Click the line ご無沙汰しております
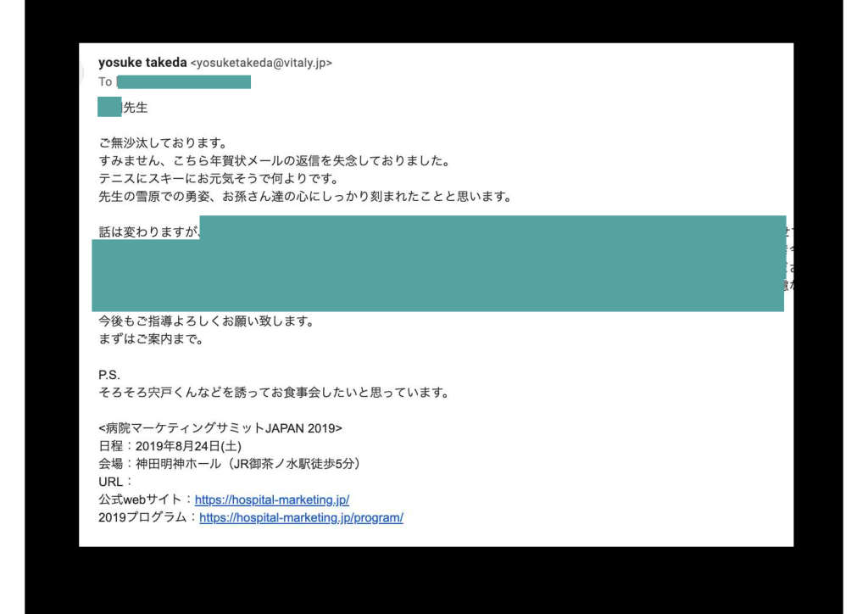Image resolution: width=868 pixels, height=614 pixels. [163, 143]
